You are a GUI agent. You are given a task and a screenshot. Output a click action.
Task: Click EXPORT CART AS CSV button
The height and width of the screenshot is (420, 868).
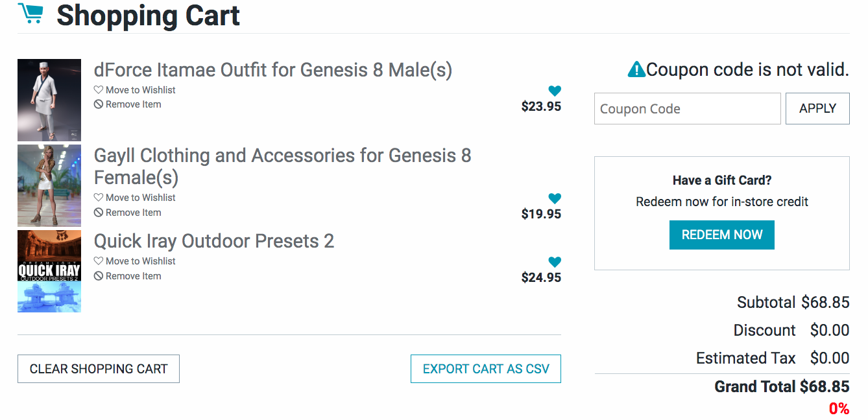(485, 369)
